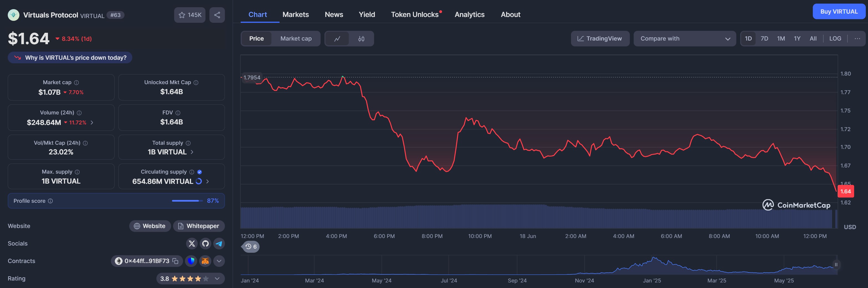Open the Analytics tab
868x288 pixels.
coord(469,14)
